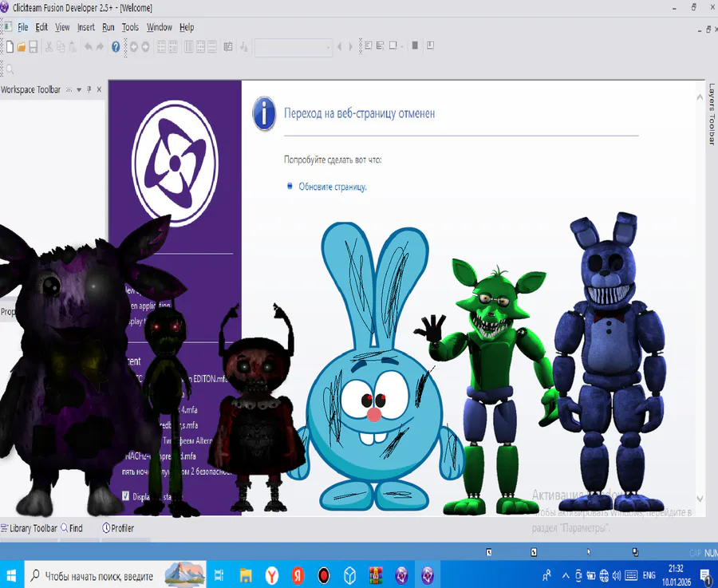Screen dimensions: 718x588
Task: Click the Previous Frame triangle arrow
Action: tap(339, 47)
